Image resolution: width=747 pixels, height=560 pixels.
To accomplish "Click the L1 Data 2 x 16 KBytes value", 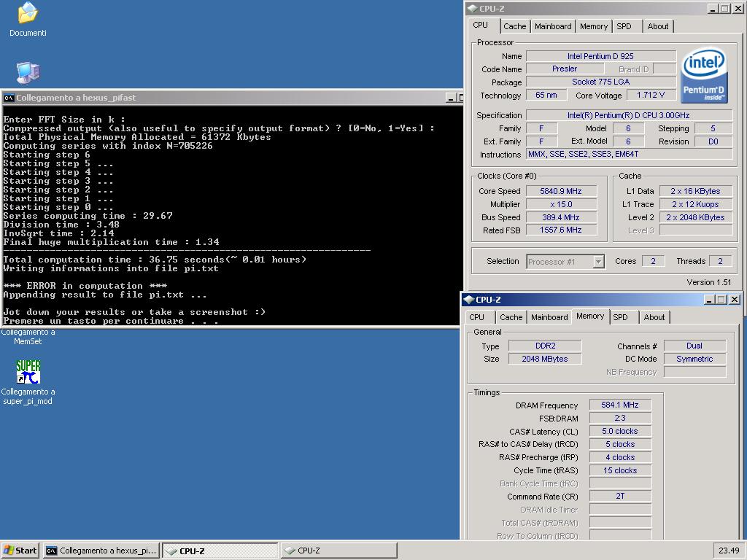I will pos(695,191).
